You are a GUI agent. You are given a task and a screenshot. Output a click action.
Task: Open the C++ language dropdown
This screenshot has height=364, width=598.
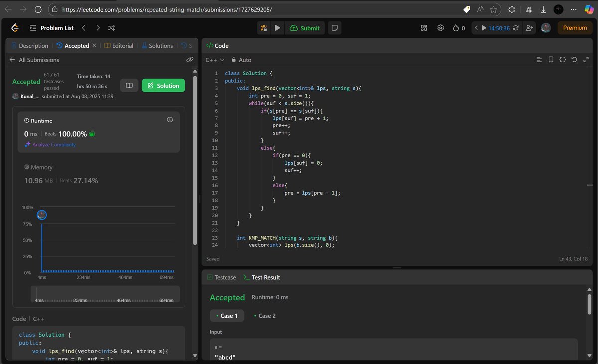click(215, 60)
